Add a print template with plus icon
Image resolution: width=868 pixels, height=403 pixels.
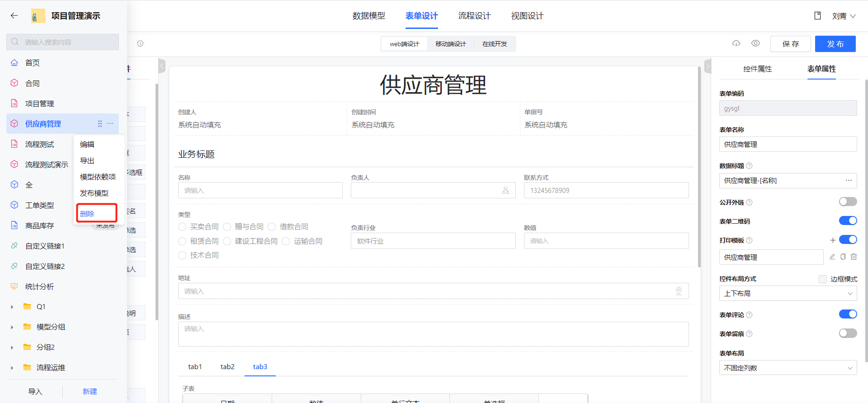pos(832,240)
